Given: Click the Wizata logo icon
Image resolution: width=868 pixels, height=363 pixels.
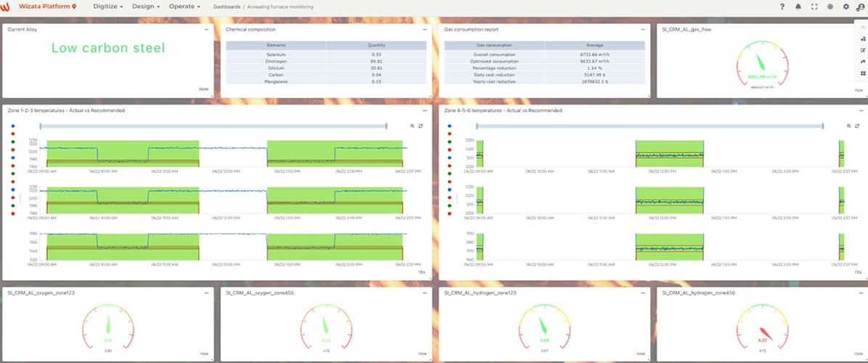Looking at the screenshot, I should (6, 7).
